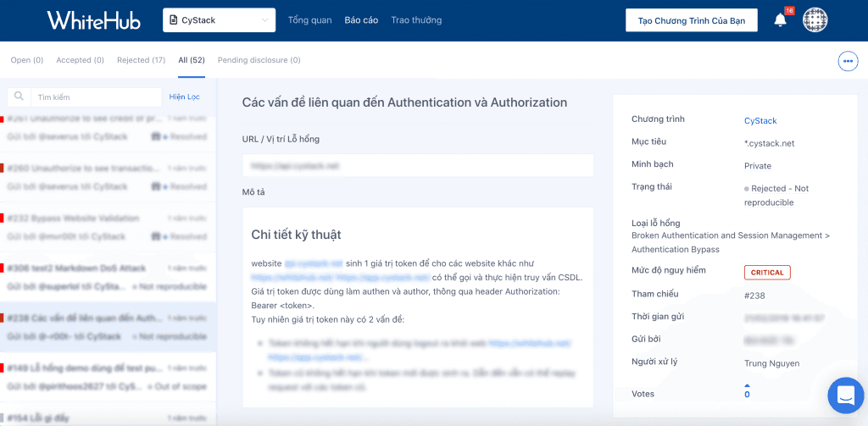Click the three-dots more options button
The image size is (868, 426).
848,61
